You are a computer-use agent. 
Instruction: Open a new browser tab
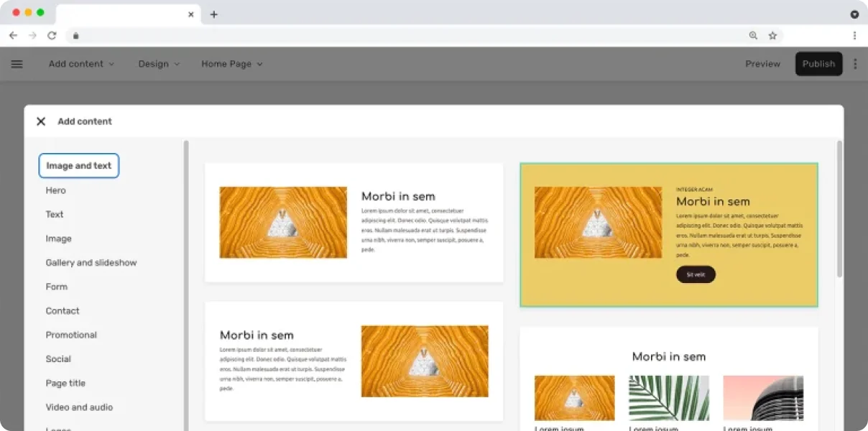tap(213, 14)
